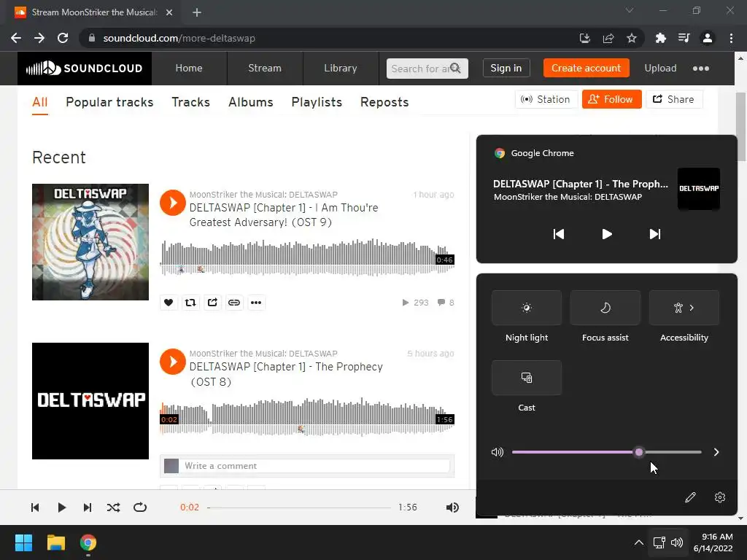
Task: Adjust the system volume slider
Action: (606, 452)
